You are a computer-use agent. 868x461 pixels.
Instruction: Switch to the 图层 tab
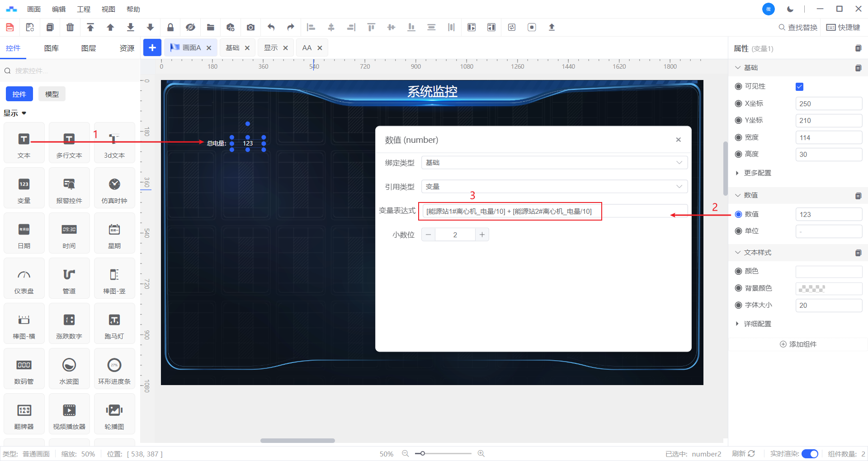click(x=89, y=48)
